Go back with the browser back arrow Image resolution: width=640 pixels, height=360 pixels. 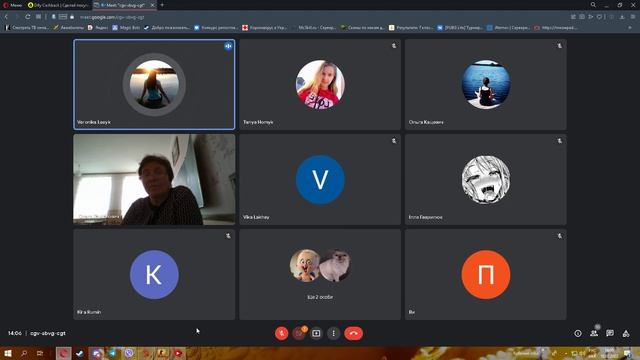coord(7,17)
